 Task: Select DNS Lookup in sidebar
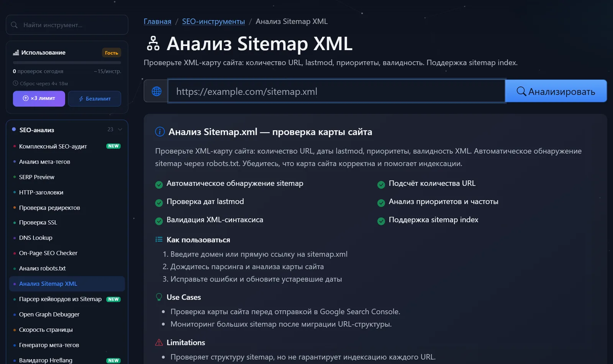point(67,238)
